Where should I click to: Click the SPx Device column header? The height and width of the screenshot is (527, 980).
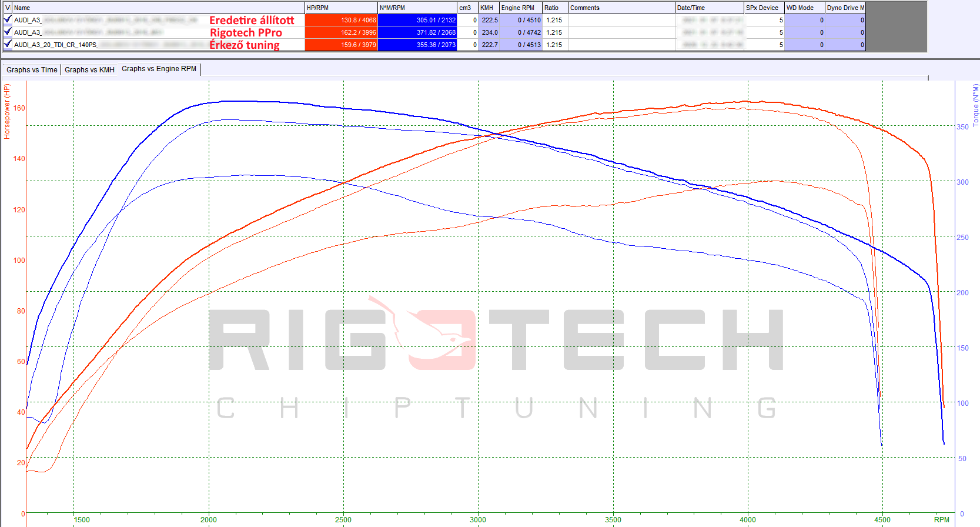coord(764,8)
